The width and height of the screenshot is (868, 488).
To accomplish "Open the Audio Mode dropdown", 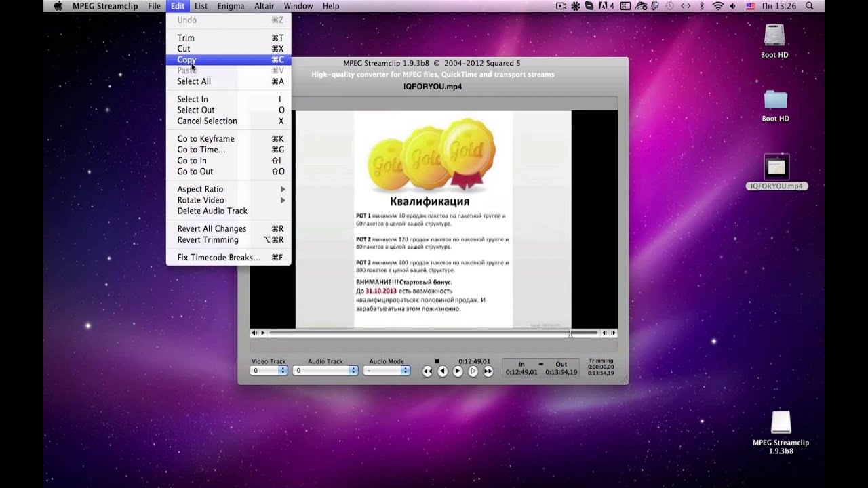I will 387,371.
